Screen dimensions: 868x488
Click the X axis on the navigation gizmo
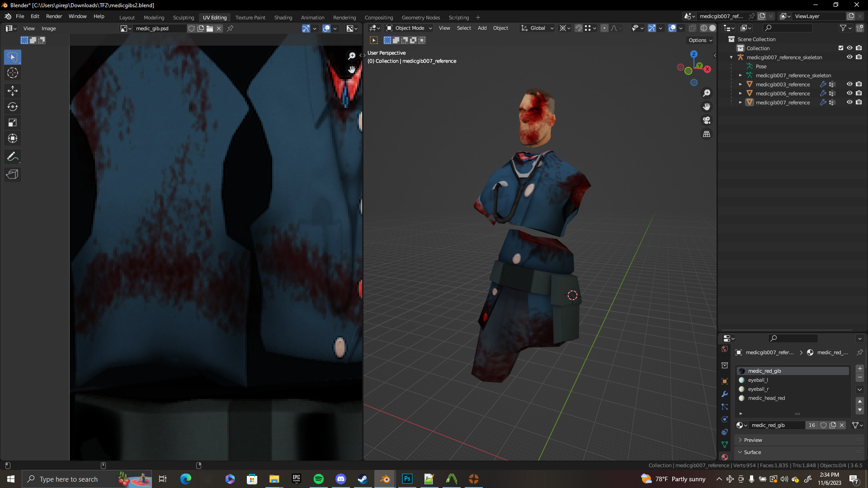(708, 70)
